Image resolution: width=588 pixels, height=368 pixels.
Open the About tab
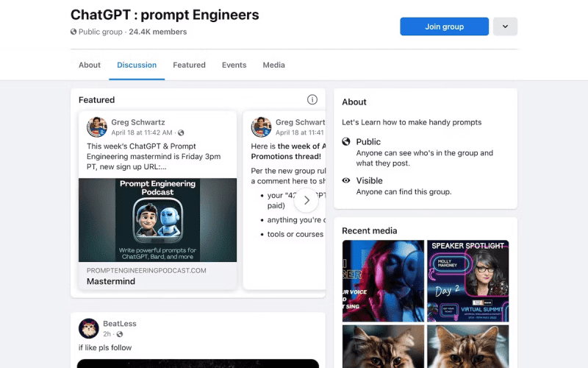point(90,65)
